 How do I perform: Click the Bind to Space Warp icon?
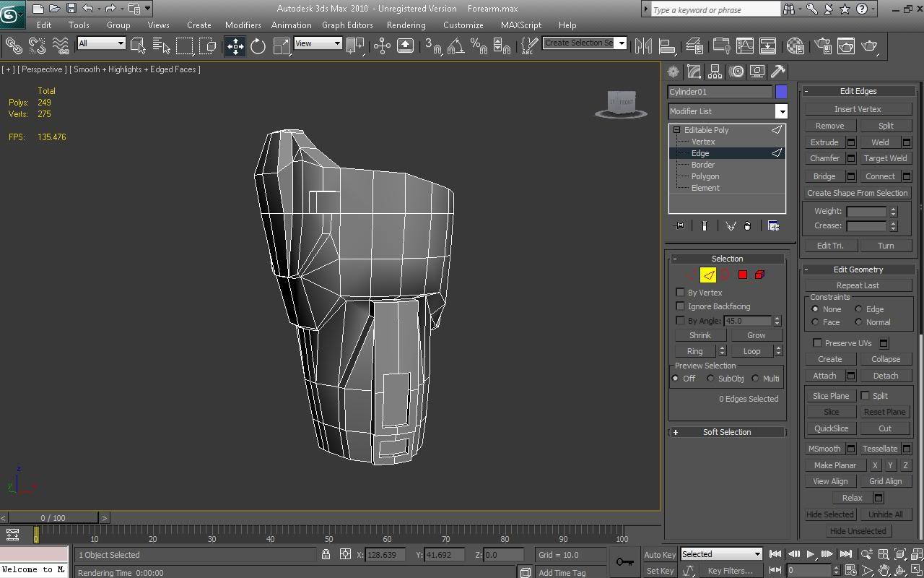(x=61, y=46)
